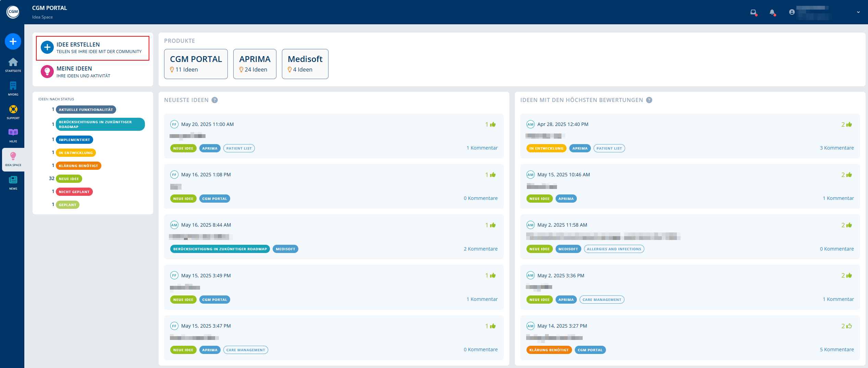
Task: Upvote the Apr 28, 2025 12:40 PM idea
Action: pos(849,124)
